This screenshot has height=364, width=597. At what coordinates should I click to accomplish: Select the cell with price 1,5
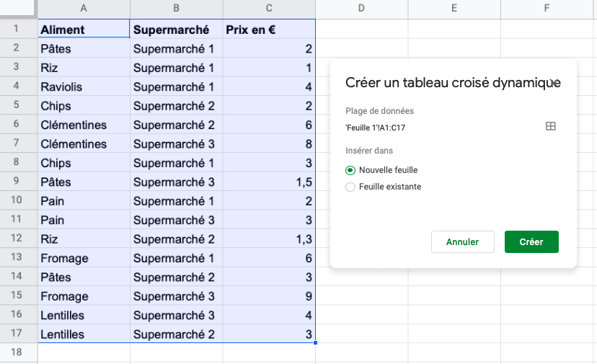tap(269, 182)
